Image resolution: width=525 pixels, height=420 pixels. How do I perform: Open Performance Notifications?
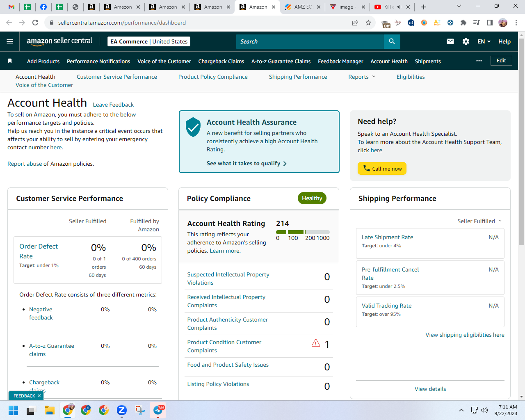click(98, 61)
